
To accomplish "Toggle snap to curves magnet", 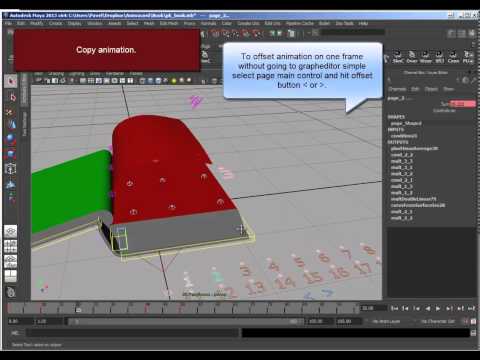I will (x=226, y=34).
